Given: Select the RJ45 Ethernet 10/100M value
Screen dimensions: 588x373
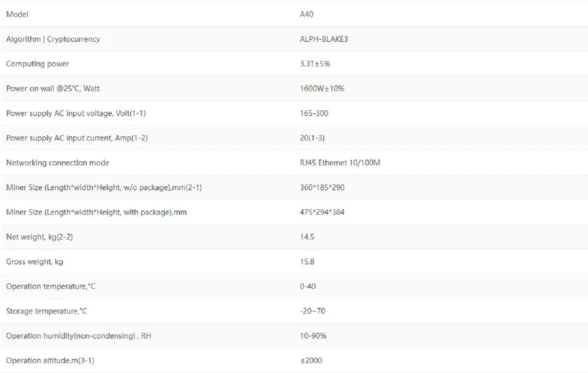Looking at the screenshot, I should coord(340,162).
